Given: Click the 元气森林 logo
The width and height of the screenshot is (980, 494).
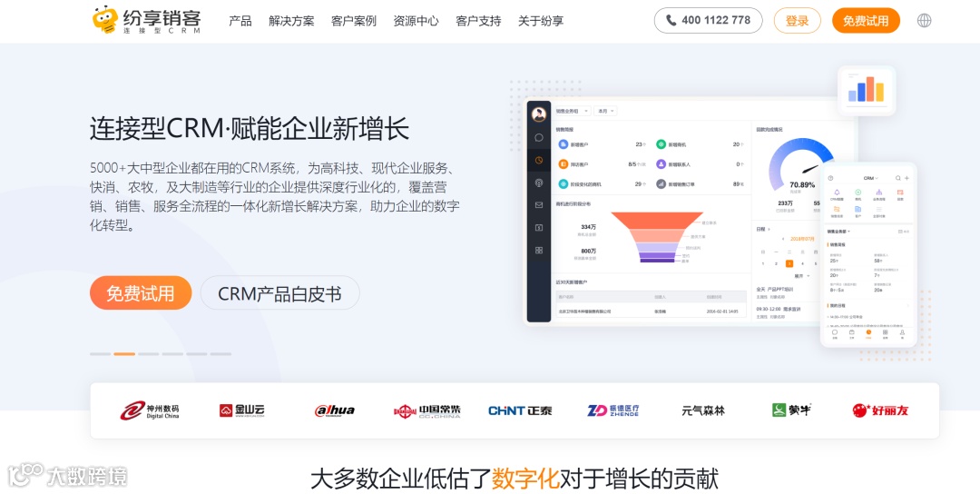Looking at the screenshot, I should [703, 410].
